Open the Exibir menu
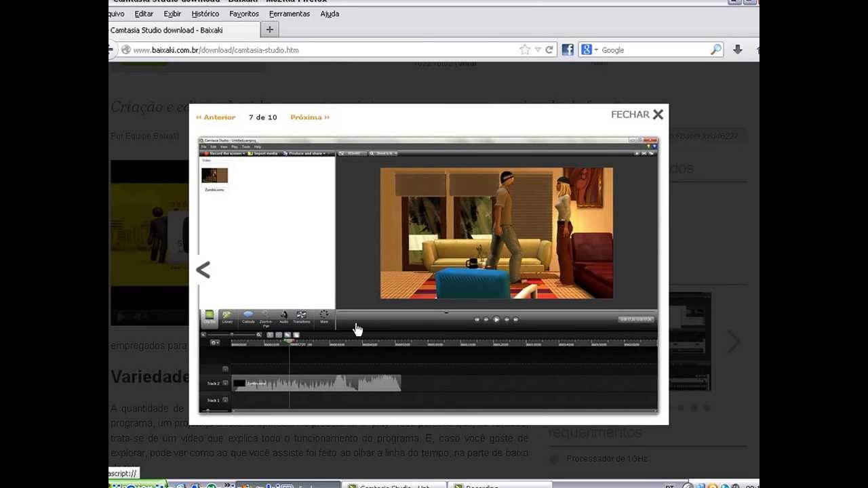This screenshot has width=868, height=488. pos(172,14)
